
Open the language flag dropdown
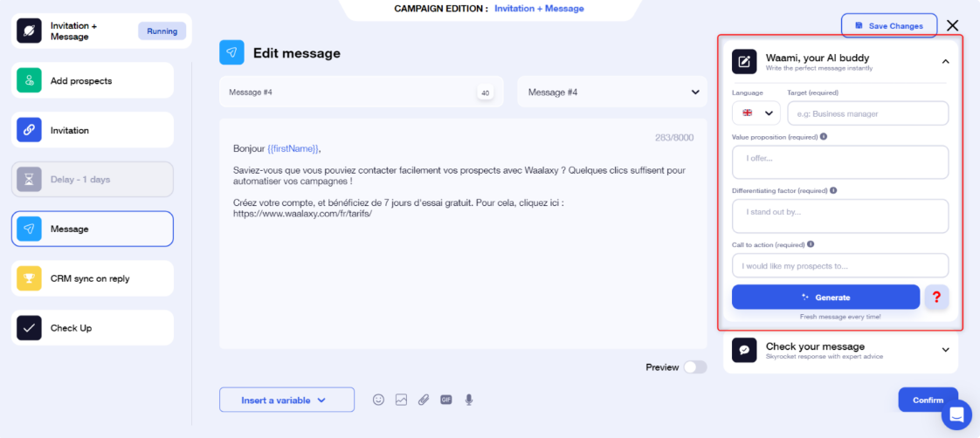click(x=756, y=113)
